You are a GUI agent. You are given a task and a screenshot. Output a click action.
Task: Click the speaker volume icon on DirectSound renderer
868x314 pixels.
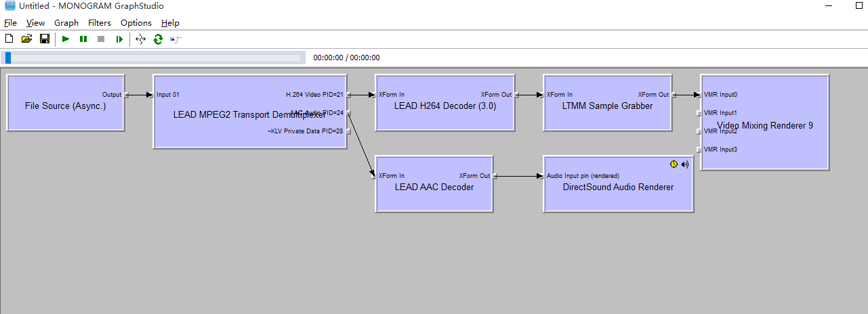pos(685,164)
